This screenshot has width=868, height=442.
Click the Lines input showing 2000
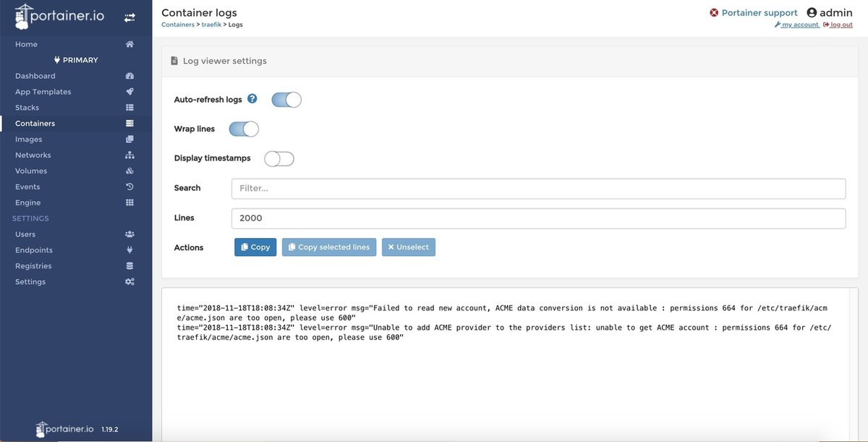click(x=538, y=218)
